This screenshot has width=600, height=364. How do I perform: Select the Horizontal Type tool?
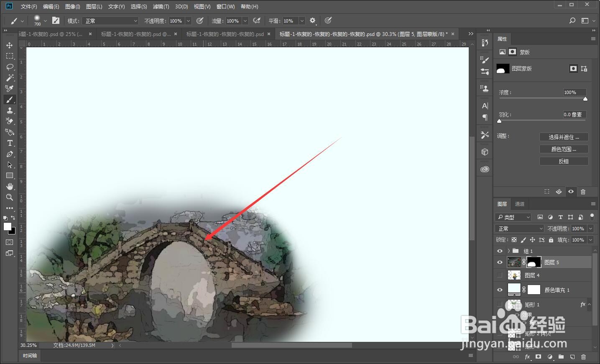tap(10, 143)
